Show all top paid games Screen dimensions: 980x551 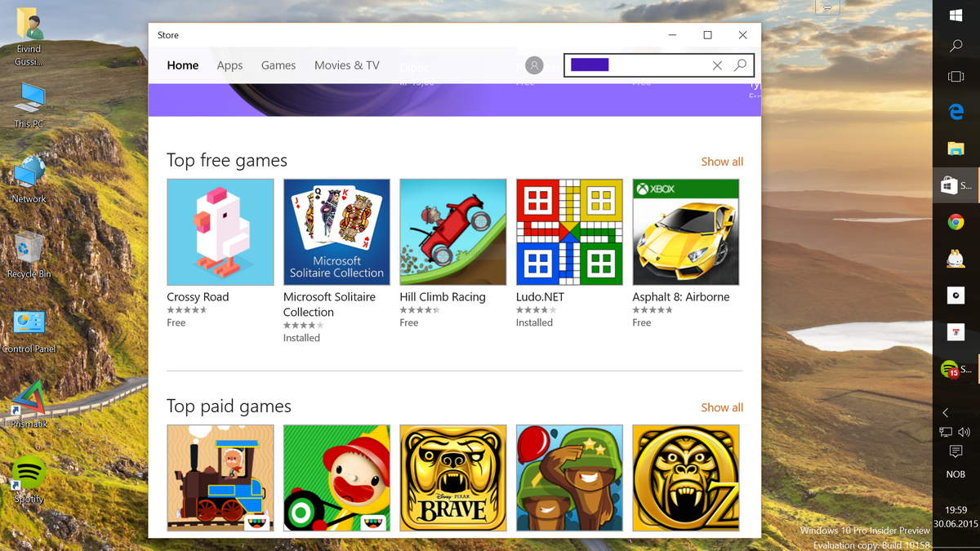point(722,407)
